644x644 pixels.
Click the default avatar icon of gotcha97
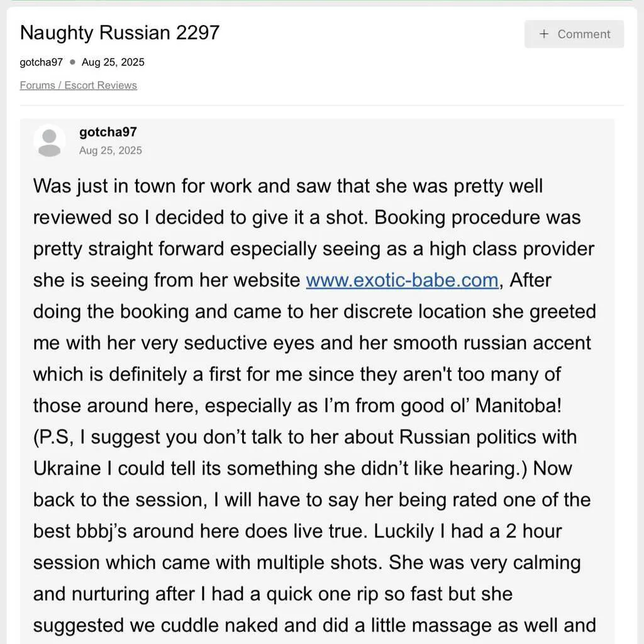click(49, 141)
